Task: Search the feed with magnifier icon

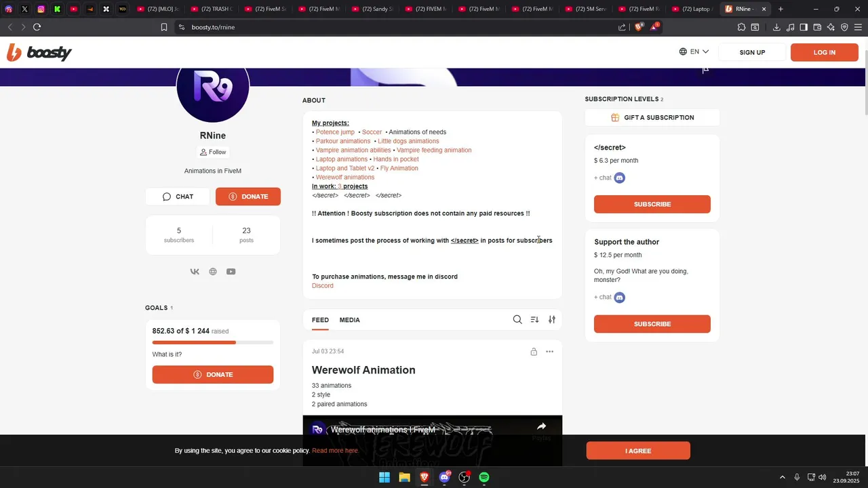Action: [x=517, y=320]
